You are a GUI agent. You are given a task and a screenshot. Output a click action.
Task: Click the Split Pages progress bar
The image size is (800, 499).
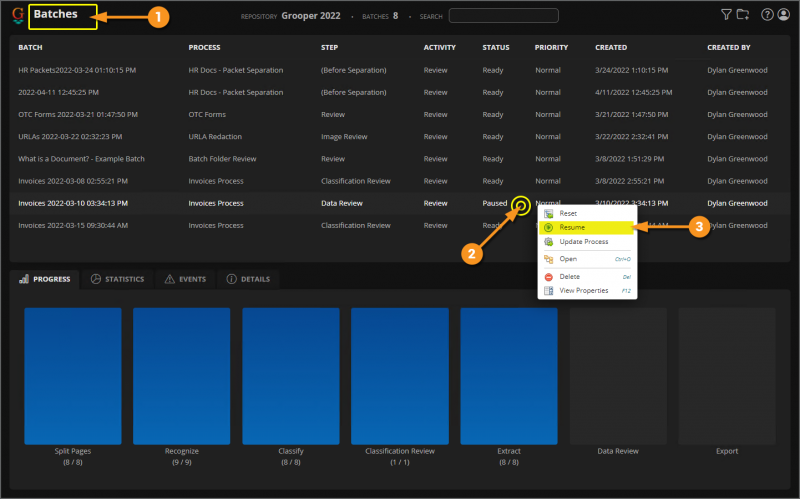(x=72, y=375)
